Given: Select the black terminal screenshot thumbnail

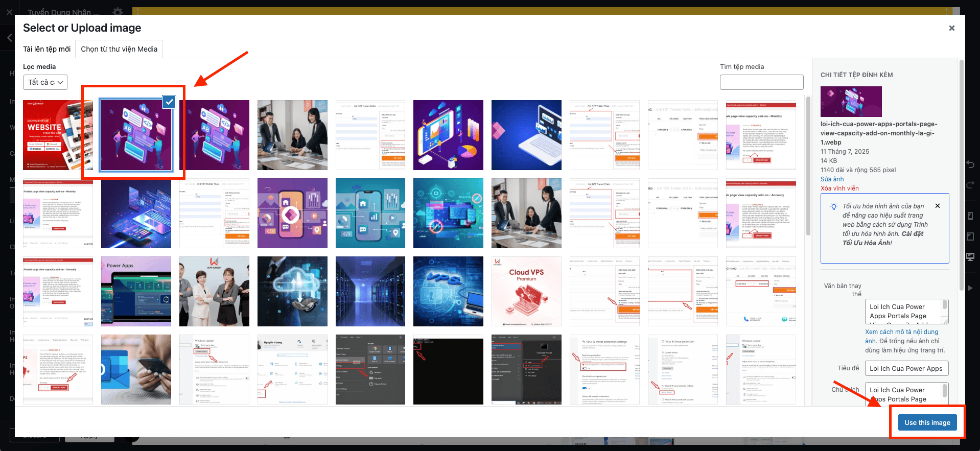Looking at the screenshot, I should [x=448, y=370].
